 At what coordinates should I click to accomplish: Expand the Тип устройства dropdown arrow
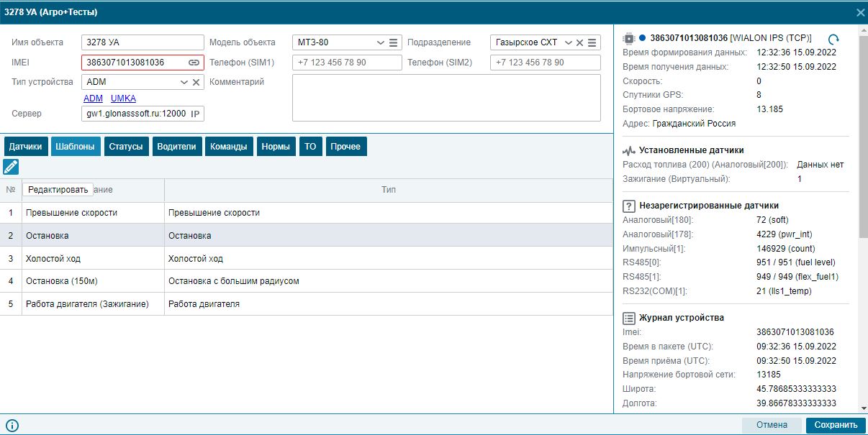pyautogui.click(x=184, y=82)
